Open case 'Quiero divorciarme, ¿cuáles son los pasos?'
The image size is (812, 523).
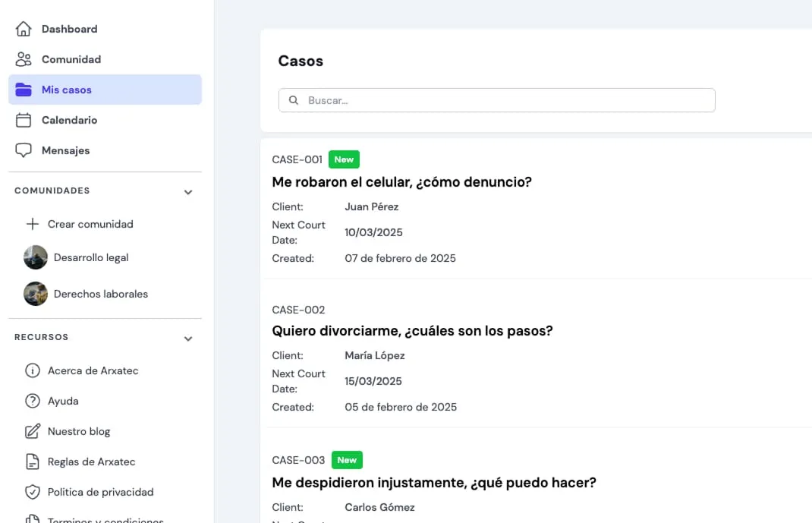[412, 331]
